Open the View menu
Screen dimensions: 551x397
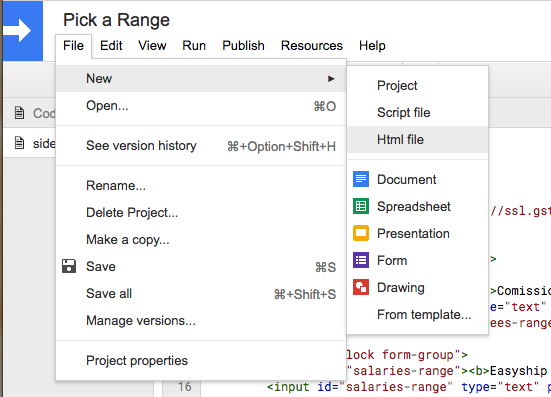click(x=152, y=46)
